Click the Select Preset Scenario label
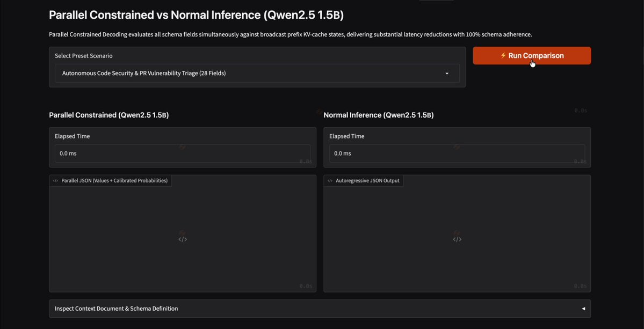Viewport: 644px width, 329px height. (84, 56)
